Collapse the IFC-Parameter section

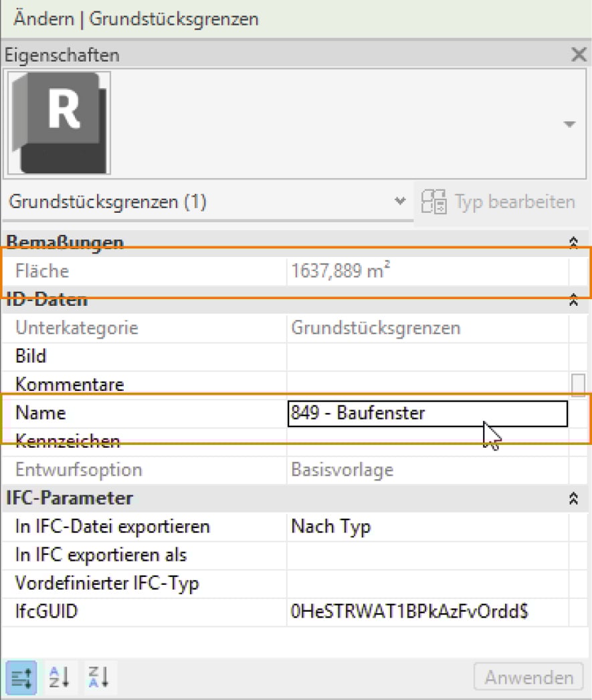pyautogui.click(x=573, y=498)
